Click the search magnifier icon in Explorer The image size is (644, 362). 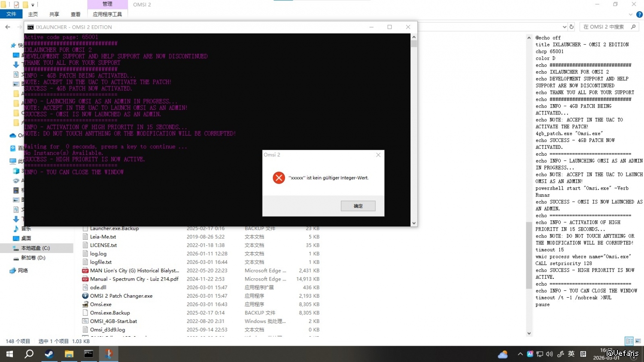pyautogui.click(x=633, y=27)
